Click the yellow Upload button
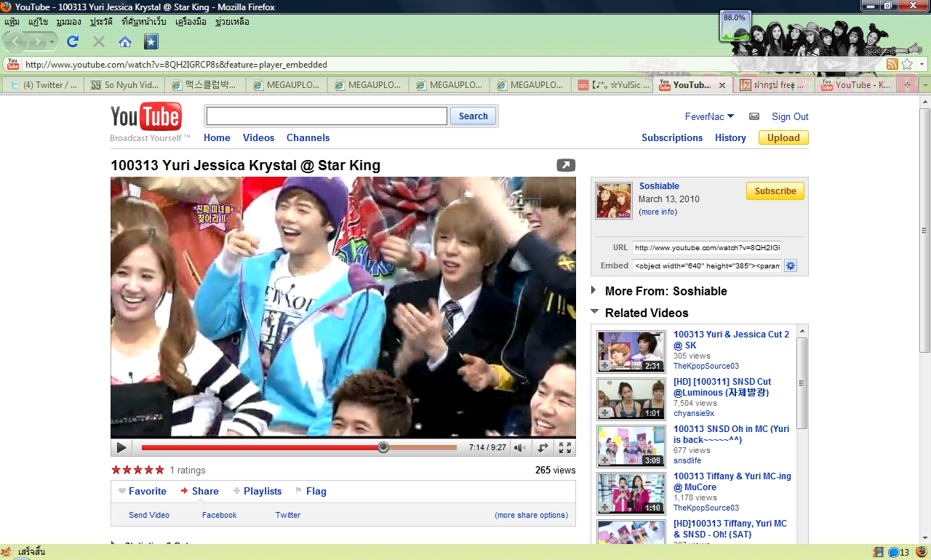Screen dimensions: 931x560 pos(783,137)
